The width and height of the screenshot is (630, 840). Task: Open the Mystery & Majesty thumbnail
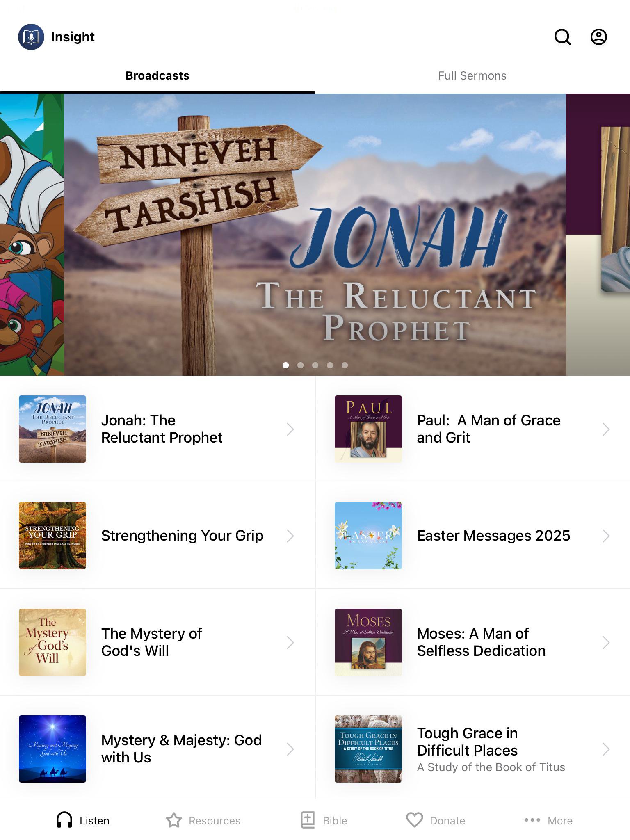52,749
